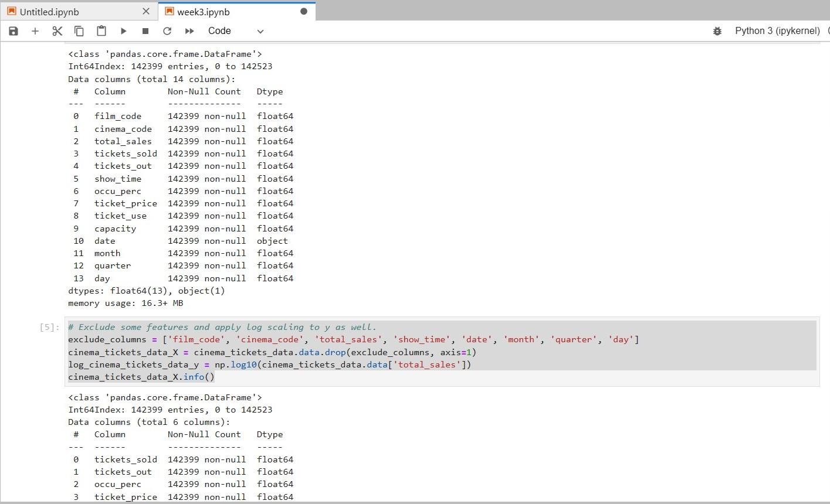Click 'dtypes: float64(13), object(1)' line
This screenshot has width=830, height=504.
(147, 291)
